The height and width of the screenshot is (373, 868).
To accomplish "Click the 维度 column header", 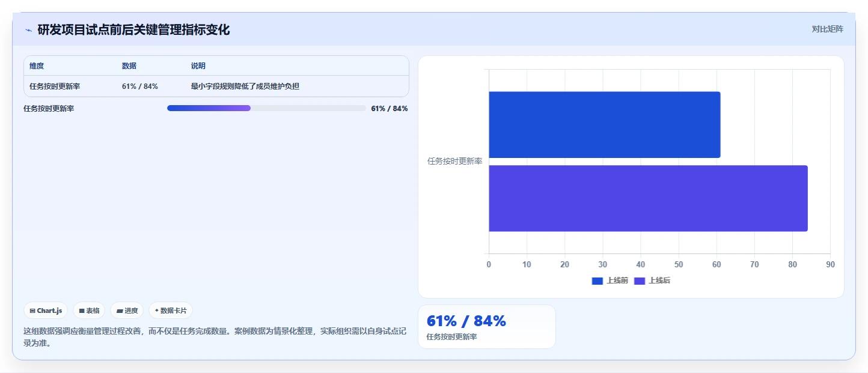I will pos(37,66).
